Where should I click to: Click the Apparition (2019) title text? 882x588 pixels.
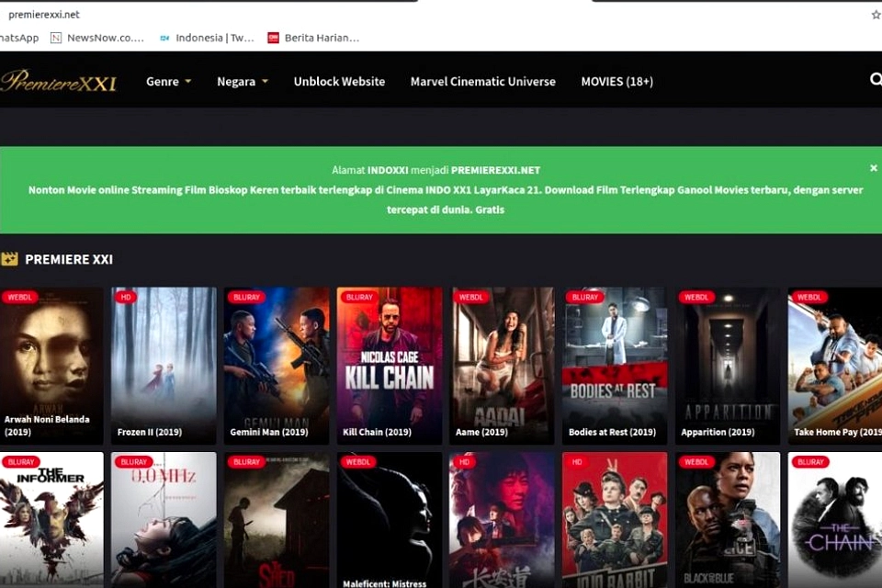[x=718, y=432]
